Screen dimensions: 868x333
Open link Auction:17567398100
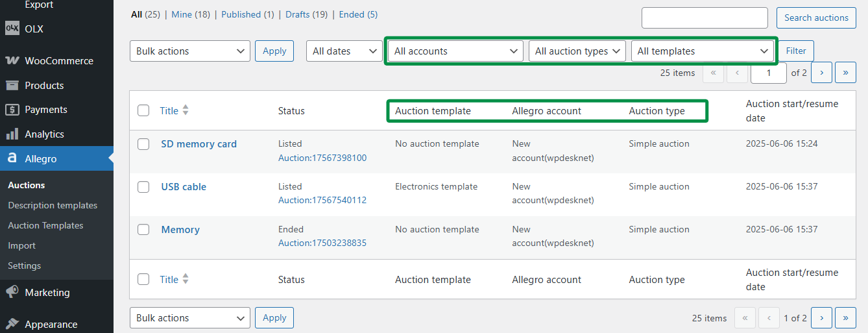(x=322, y=158)
